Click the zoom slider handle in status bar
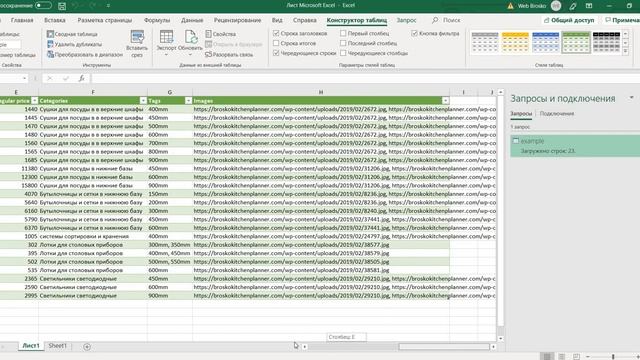The height and width of the screenshot is (360, 640). pyautogui.click(x=613, y=357)
